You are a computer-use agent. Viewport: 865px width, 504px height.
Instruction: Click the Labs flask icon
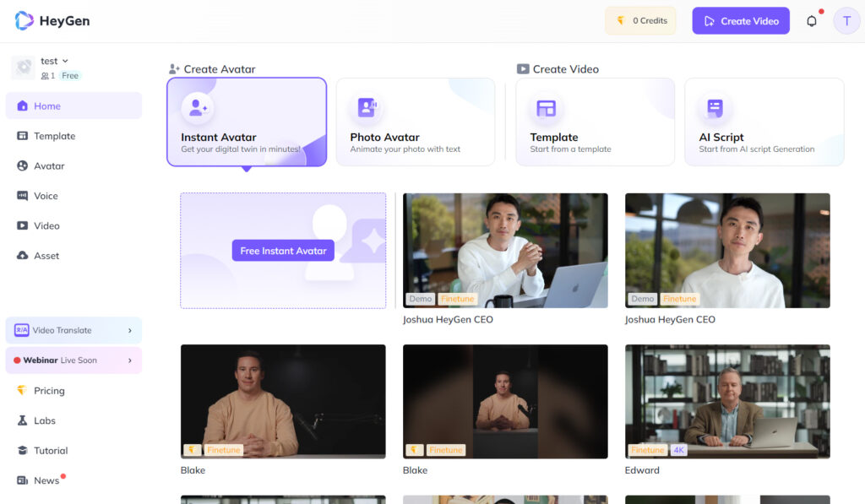(x=23, y=420)
